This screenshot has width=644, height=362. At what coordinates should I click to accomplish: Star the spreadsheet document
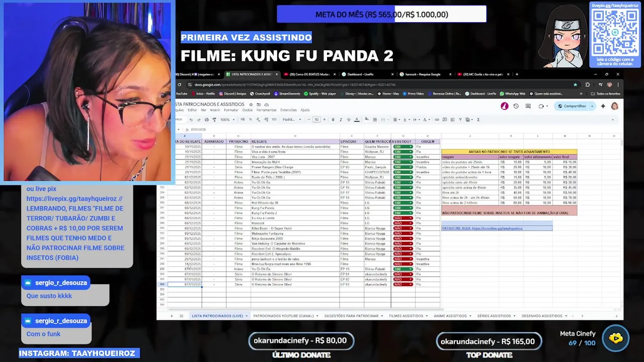point(251,105)
